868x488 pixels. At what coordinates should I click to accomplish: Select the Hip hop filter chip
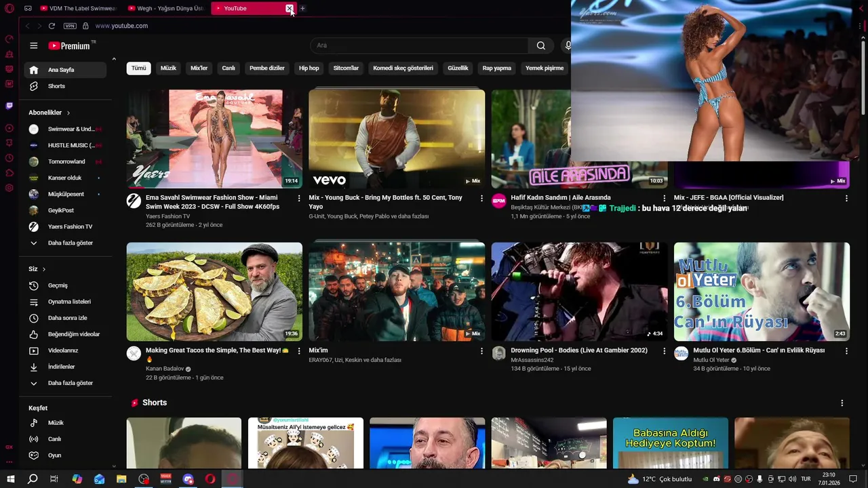tap(309, 68)
